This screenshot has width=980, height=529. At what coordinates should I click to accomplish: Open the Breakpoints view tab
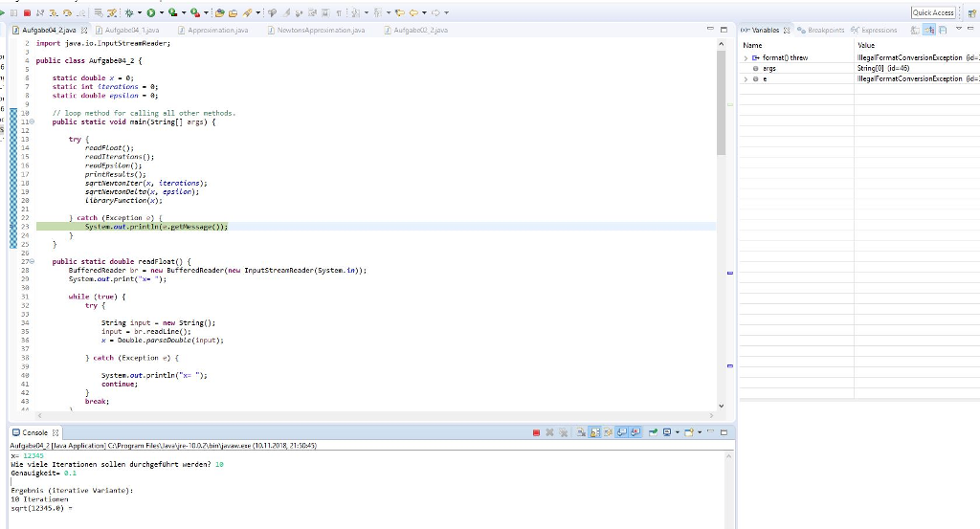tap(820, 30)
